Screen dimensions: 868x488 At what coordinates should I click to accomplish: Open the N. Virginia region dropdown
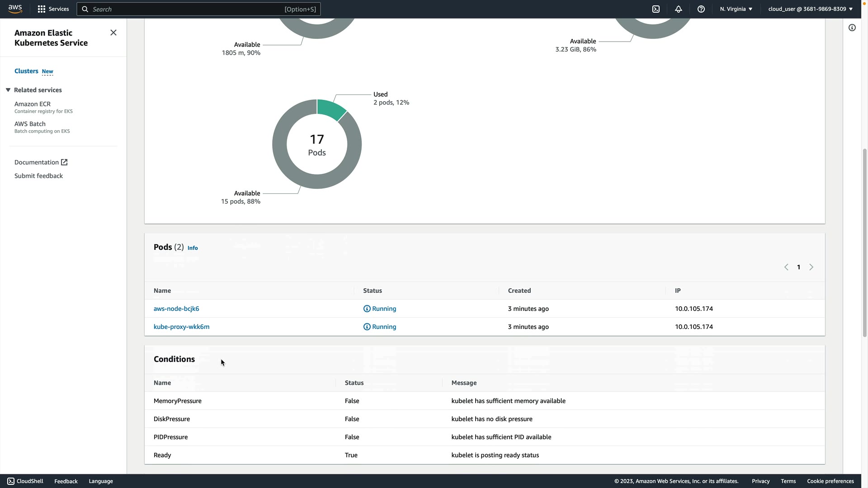pyautogui.click(x=736, y=9)
